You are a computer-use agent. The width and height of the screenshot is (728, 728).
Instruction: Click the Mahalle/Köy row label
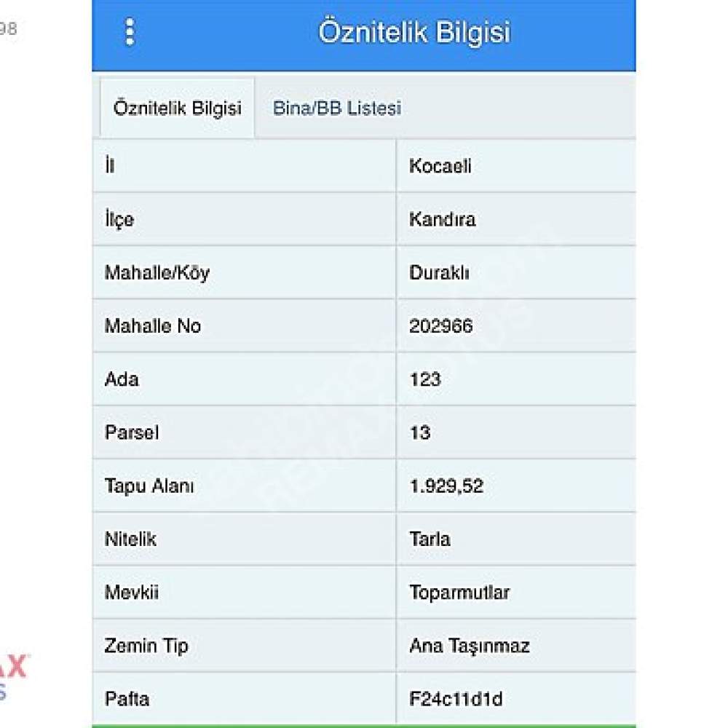tap(157, 273)
